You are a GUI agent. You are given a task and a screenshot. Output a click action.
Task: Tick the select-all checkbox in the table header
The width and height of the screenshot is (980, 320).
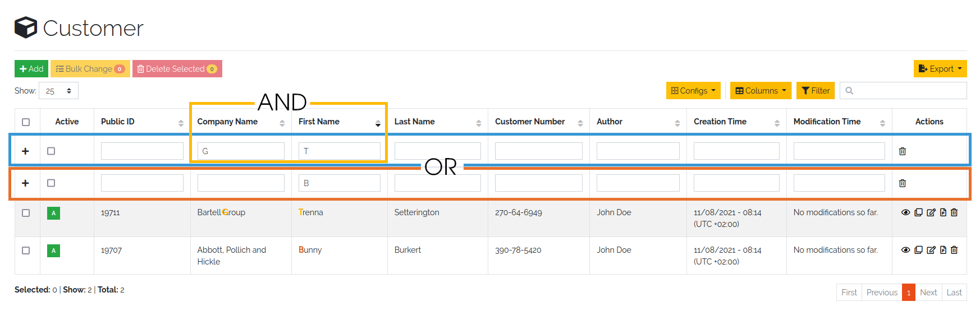click(26, 122)
